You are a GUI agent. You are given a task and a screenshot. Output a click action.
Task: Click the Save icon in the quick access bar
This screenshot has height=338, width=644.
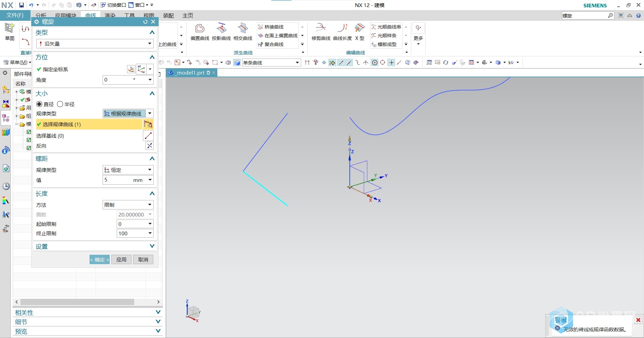[x=21, y=5]
